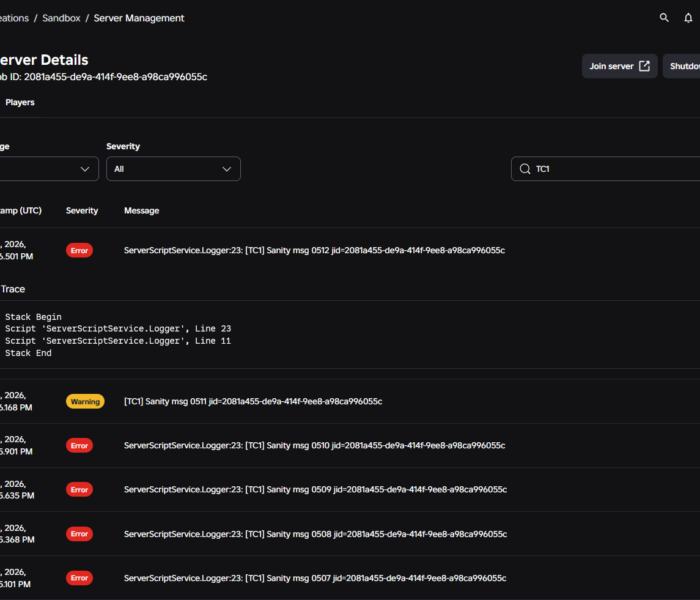
Task: Click the Timestamp (UTC) column header
Action: [x=21, y=211]
